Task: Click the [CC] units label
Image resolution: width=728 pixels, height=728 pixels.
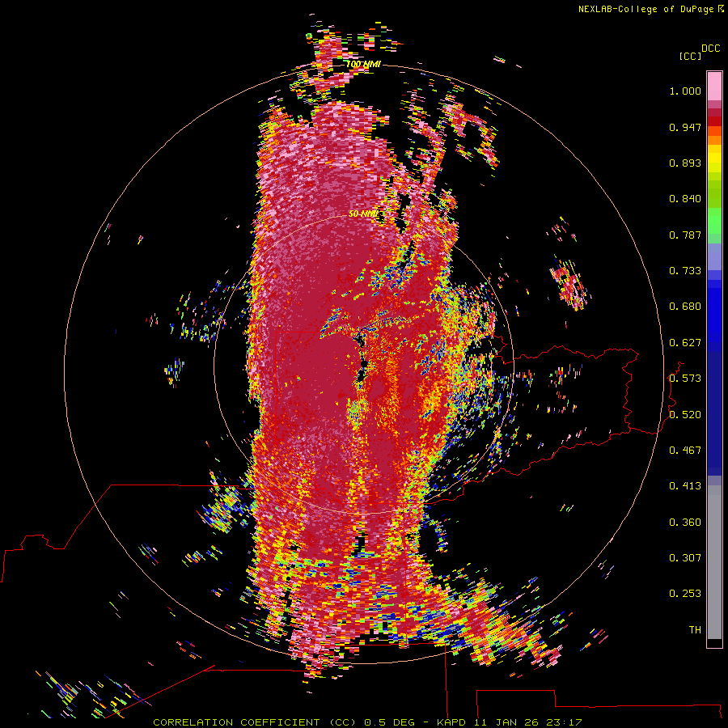Action: pos(690,56)
